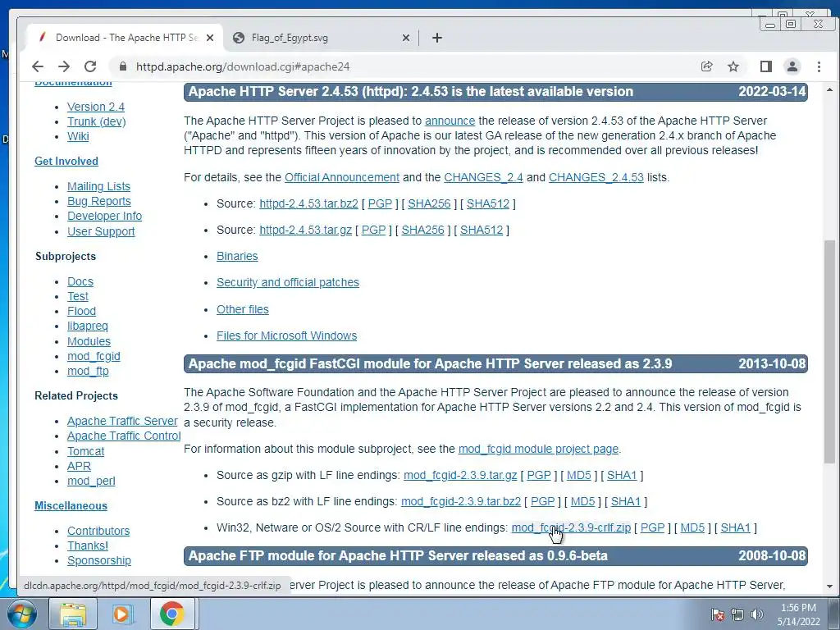Open the Chrome profile icon
Screen dimensions: 840x630
pos(792,66)
